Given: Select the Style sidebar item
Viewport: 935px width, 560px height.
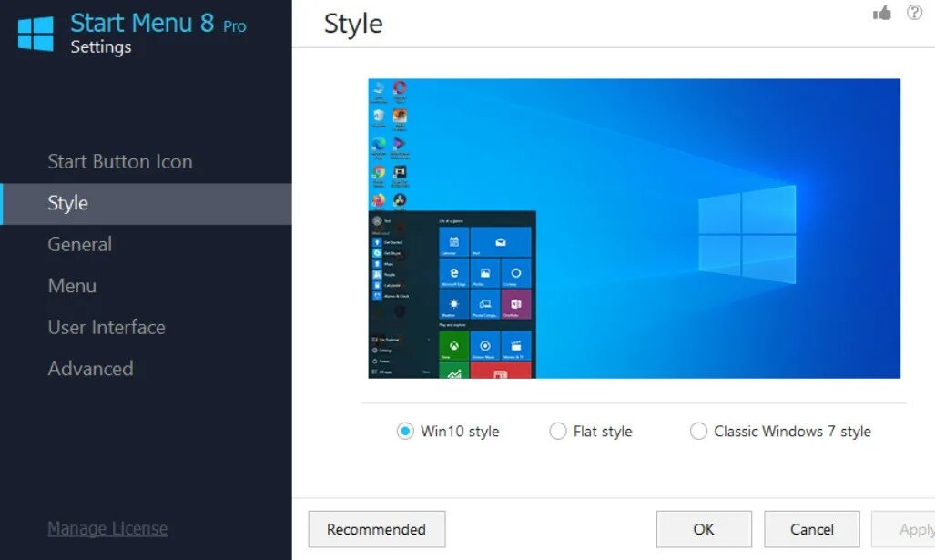Looking at the screenshot, I should [146, 203].
